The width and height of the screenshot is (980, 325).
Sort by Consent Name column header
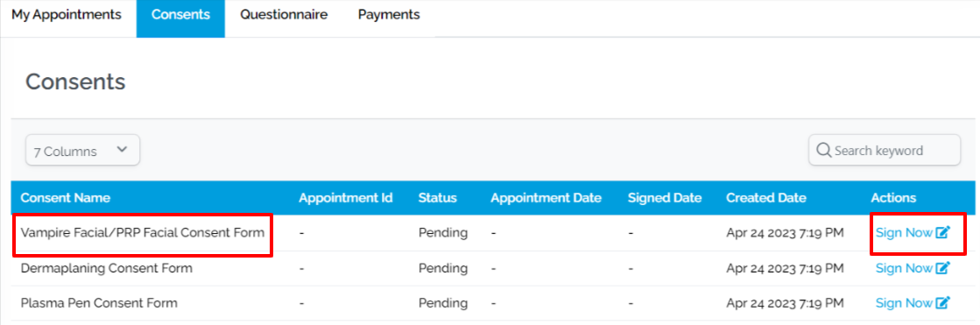tap(66, 198)
